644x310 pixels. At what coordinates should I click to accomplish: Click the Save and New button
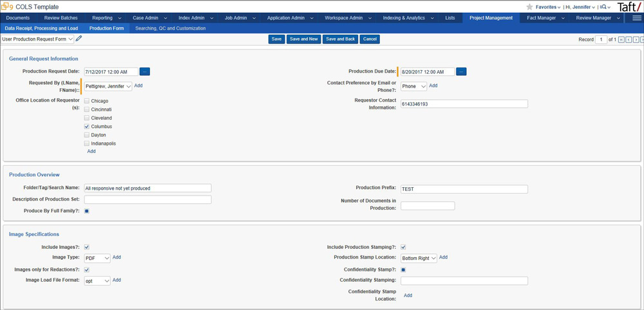click(x=304, y=39)
